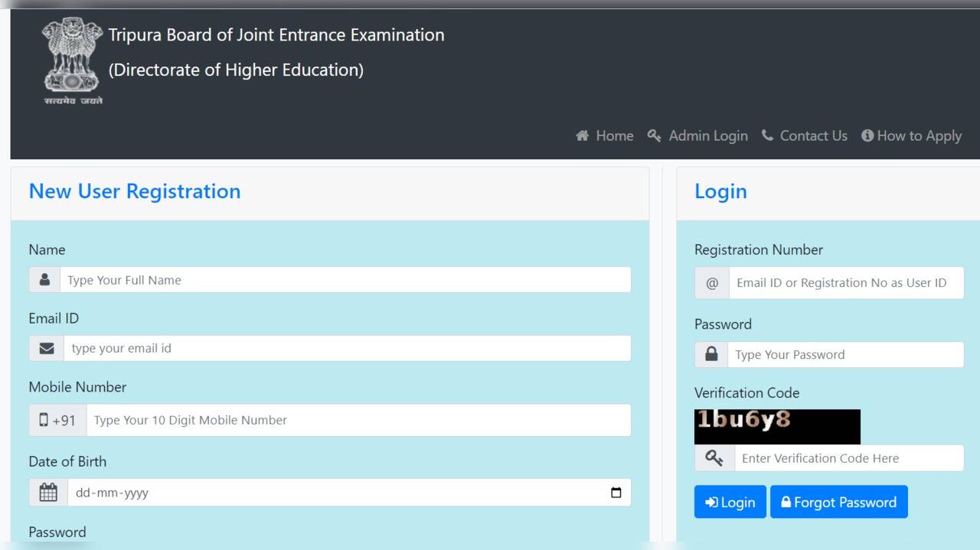
Task: Click the key icon beside Verification Code
Action: (x=714, y=458)
